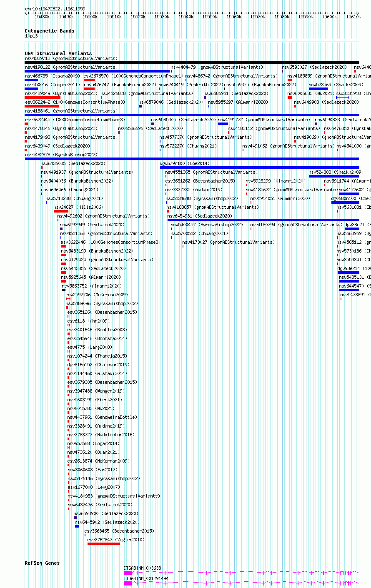Click esv2762847 (Vogler2010) label
371x588 pixels.
pos(116,540)
